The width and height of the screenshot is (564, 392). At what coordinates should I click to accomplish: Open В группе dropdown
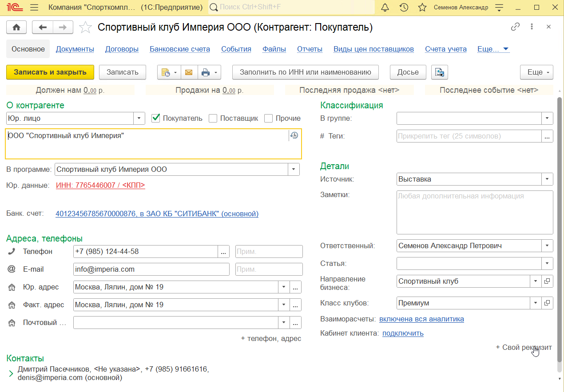(x=547, y=118)
